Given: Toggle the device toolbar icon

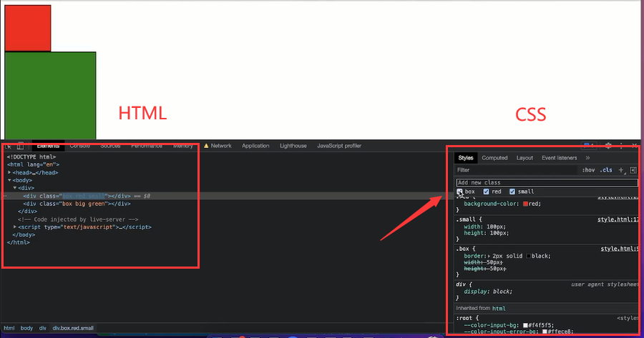Looking at the screenshot, I should (x=20, y=146).
